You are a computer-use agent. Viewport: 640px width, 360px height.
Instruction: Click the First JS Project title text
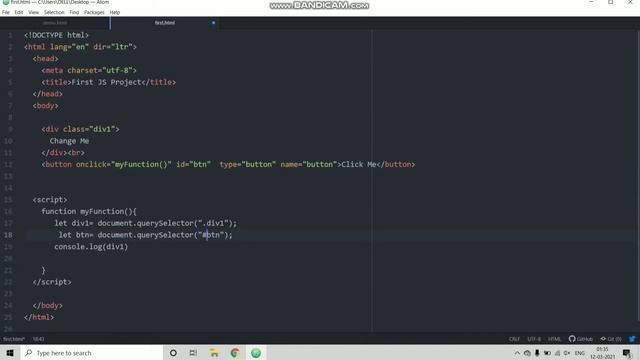107,82
